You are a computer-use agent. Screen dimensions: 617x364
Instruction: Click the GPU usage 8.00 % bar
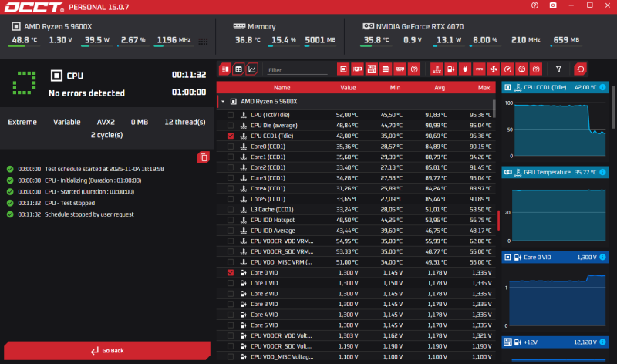tap(485, 46)
